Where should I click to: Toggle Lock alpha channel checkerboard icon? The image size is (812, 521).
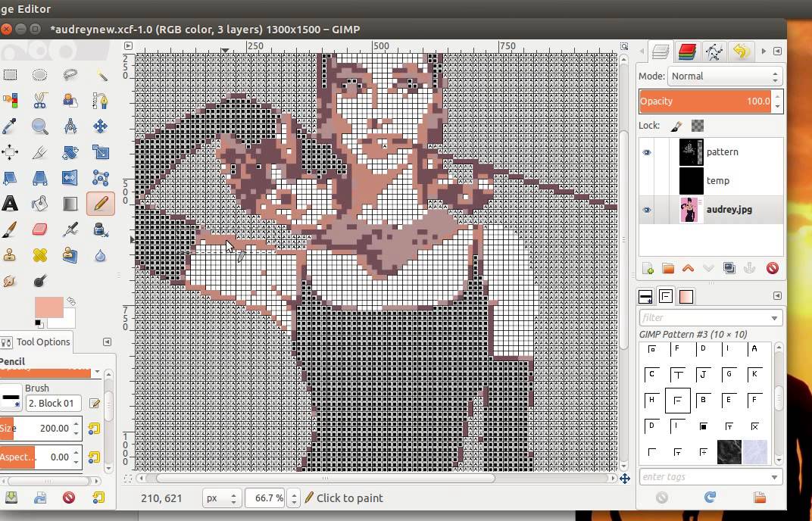tap(698, 126)
